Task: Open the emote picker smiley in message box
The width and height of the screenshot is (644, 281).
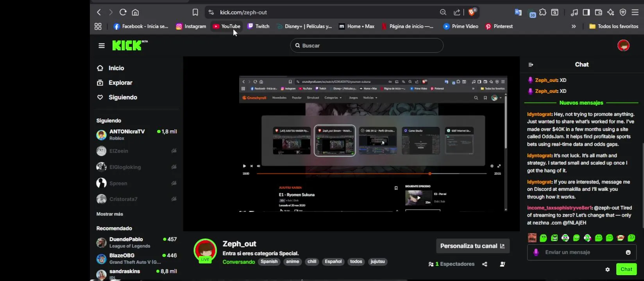Action: tap(628, 253)
